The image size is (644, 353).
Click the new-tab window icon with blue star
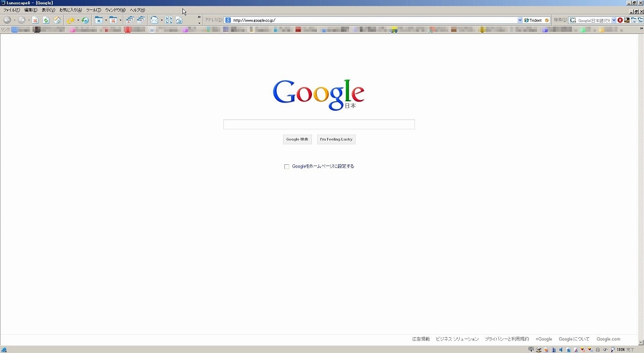(x=99, y=20)
